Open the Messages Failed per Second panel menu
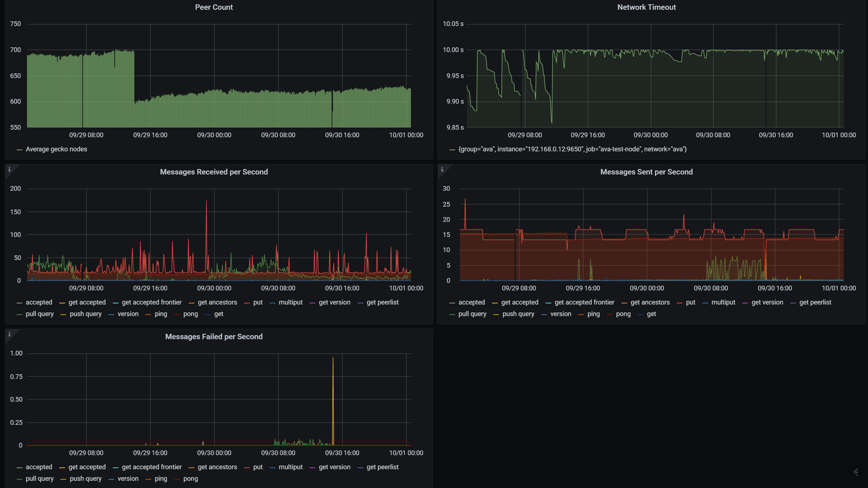868x488 pixels. 214,336
